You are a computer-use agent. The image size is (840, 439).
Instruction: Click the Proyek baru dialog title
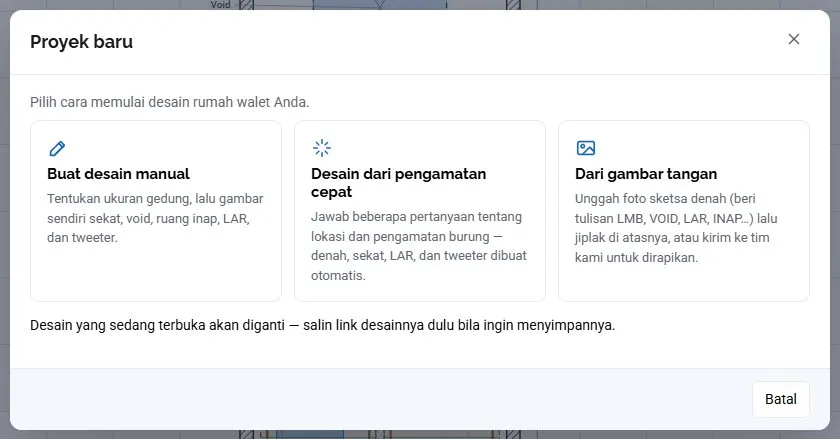[81, 42]
